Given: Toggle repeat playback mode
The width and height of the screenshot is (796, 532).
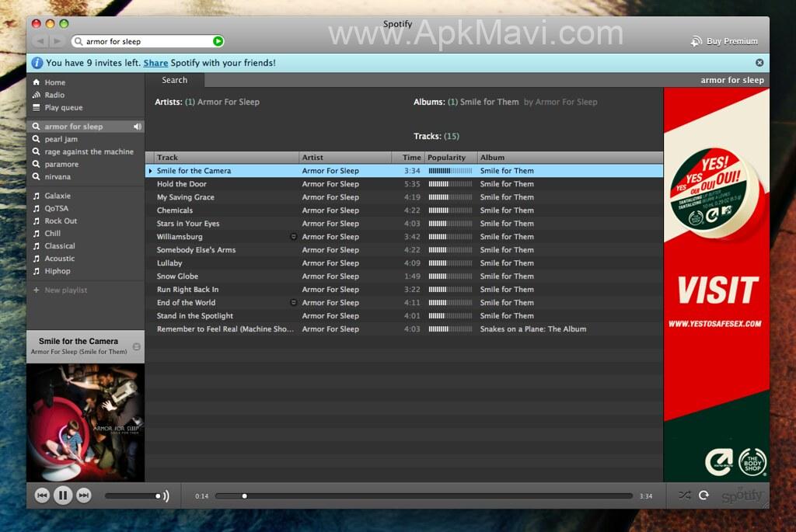Looking at the screenshot, I should [703, 495].
